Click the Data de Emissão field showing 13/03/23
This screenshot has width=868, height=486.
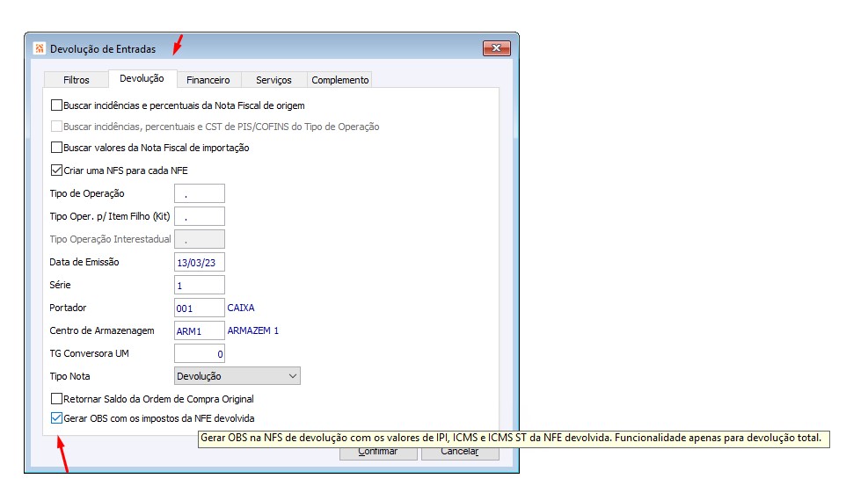click(200, 262)
